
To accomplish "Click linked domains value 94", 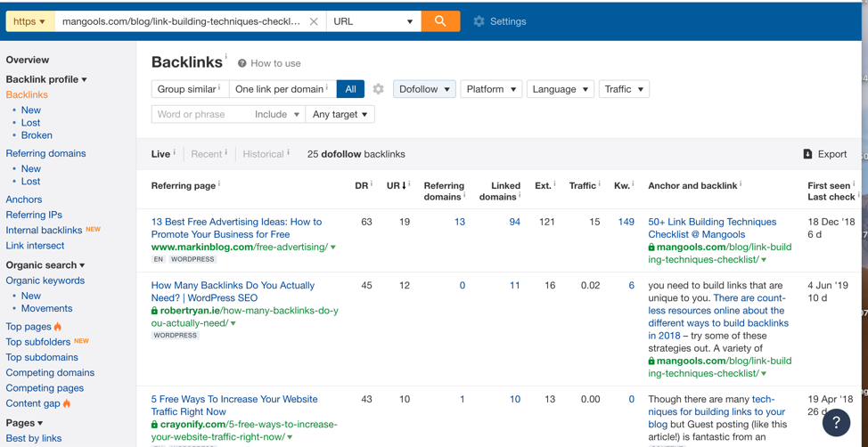I will [x=515, y=222].
